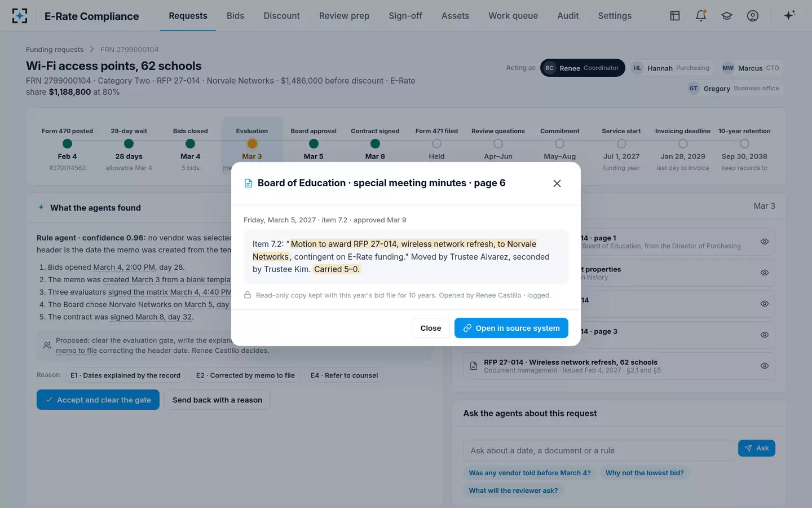Focus the 'Ask about a date' input field
Image resolution: width=812 pixels, height=508 pixels.
coord(599,450)
